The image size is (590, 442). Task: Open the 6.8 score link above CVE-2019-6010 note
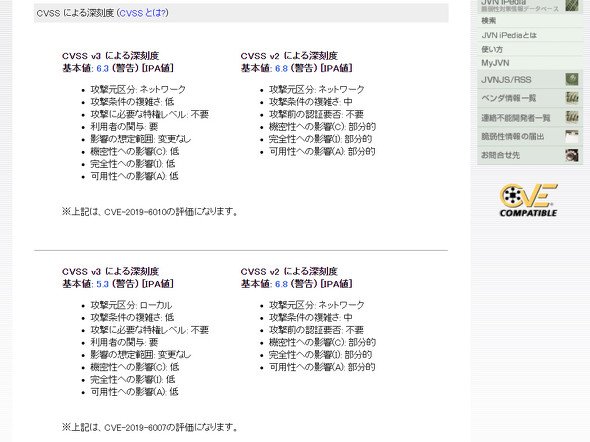[281, 68]
